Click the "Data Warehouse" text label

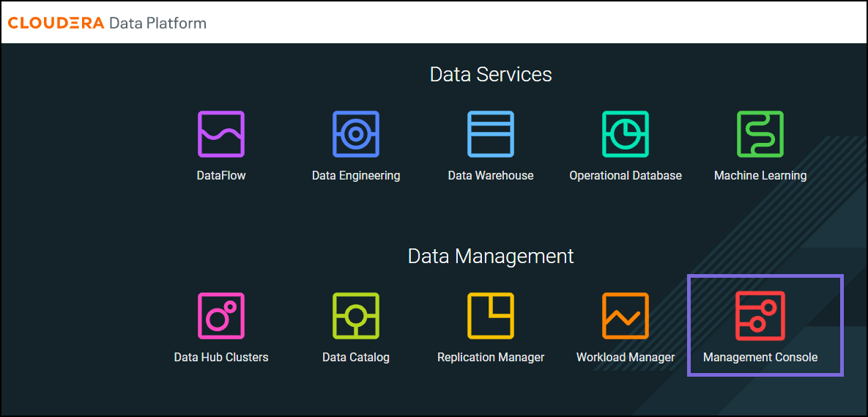[x=491, y=176]
